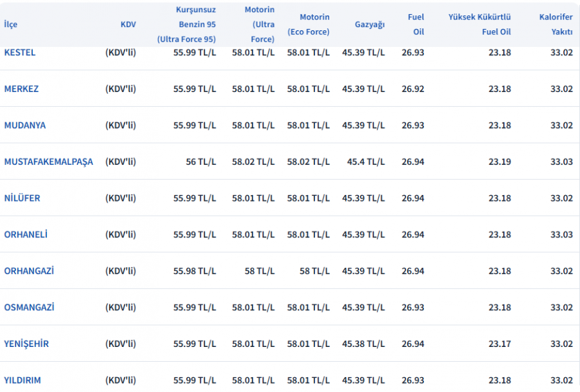
Task: Click the 26.92 Fuel Oil value for Merkez
Action: (x=412, y=89)
